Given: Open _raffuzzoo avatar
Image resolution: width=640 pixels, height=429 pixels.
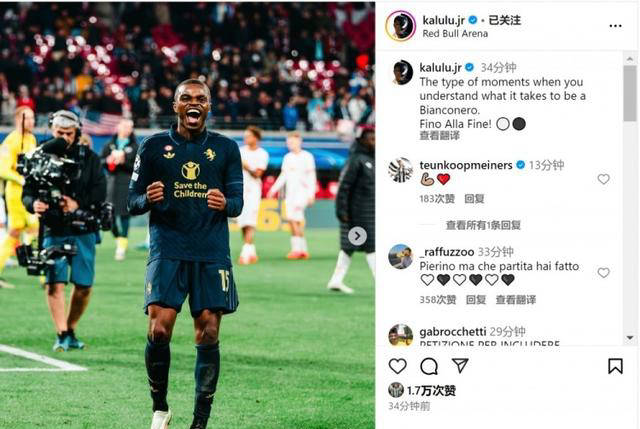Looking at the screenshot, I should coord(400,257).
